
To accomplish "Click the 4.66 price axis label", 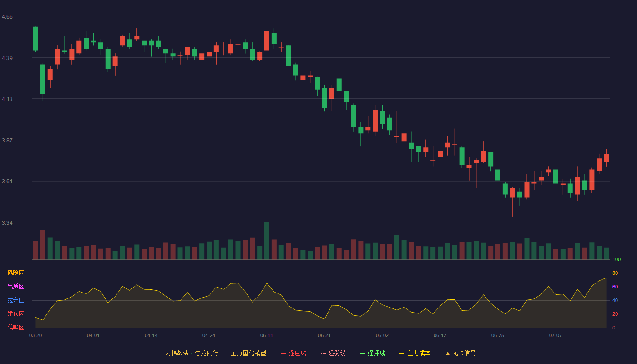I will coord(7,17).
